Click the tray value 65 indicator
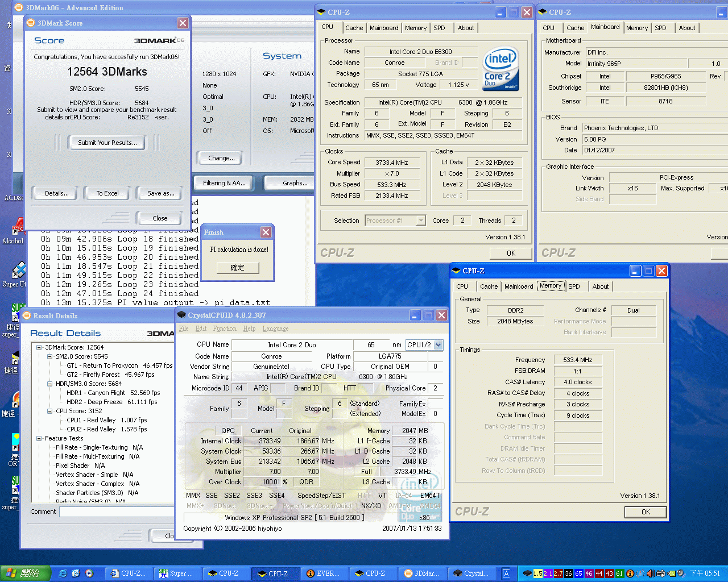This screenshot has height=582, width=728. [x=578, y=573]
